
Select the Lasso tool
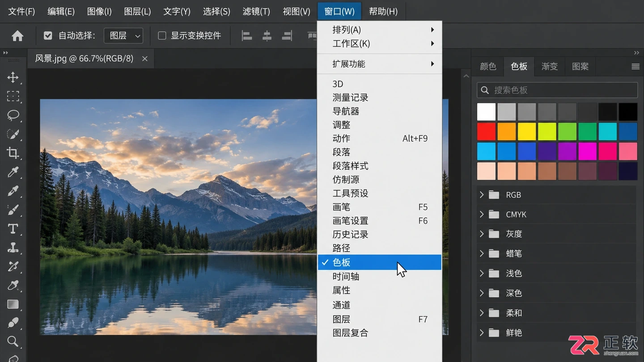[13, 115]
